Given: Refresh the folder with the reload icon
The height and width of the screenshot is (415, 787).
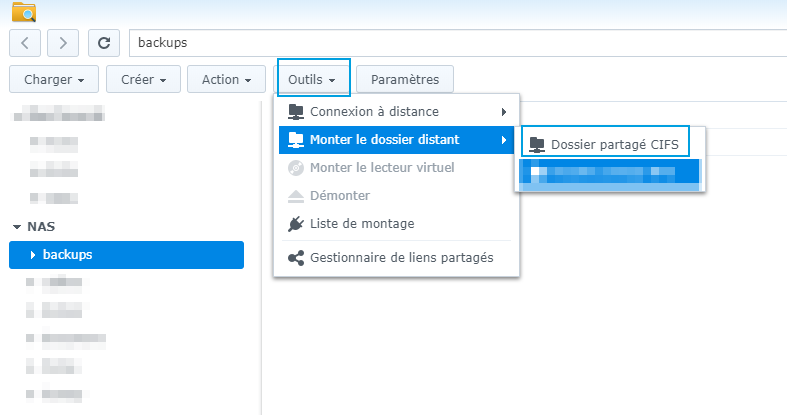Looking at the screenshot, I should 103,43.
